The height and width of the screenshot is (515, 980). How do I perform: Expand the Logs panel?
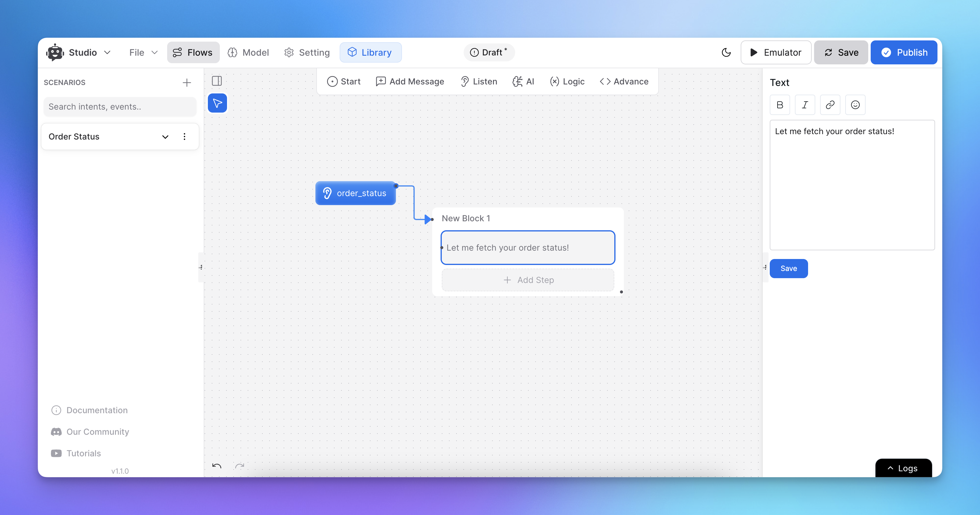[x=904, y=468]
